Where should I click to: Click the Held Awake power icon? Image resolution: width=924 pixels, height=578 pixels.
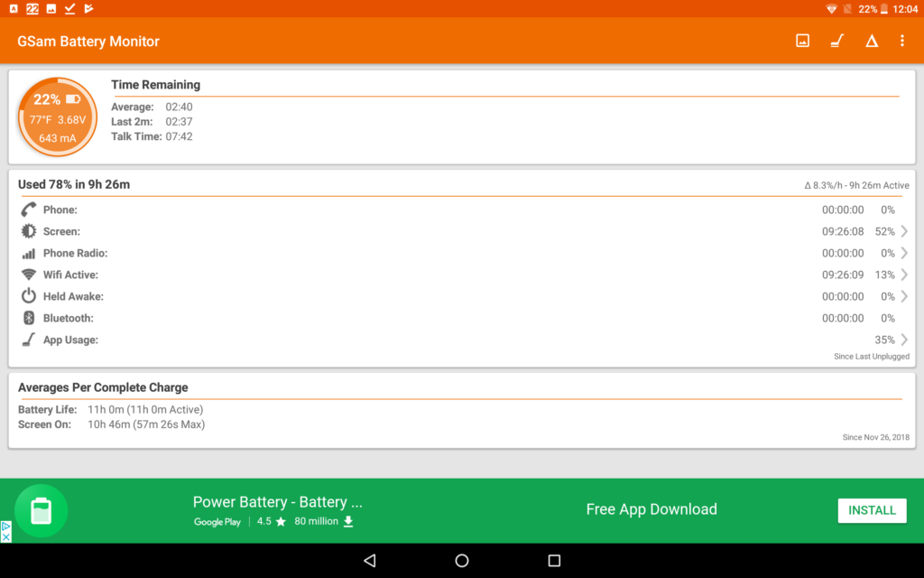tap(27, 296)
